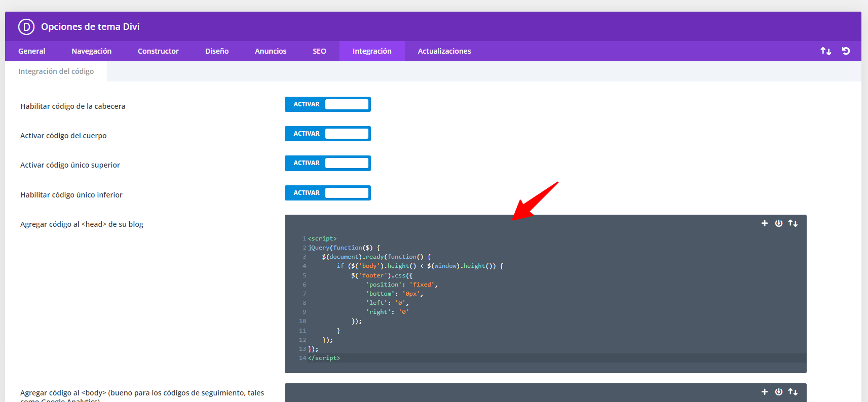Image resolution: width=868 pixels, height=402 pixels.
Task: Click line number 11 in code gutter
Action: click(x=303, y=331)
